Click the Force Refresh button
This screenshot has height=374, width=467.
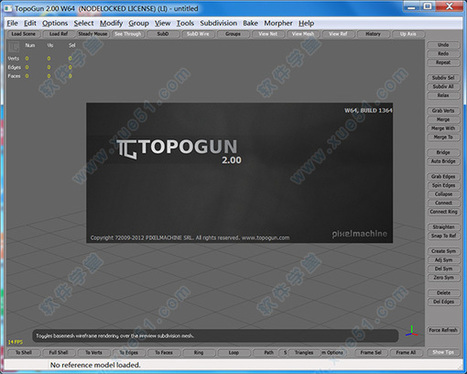coord(443,330)
